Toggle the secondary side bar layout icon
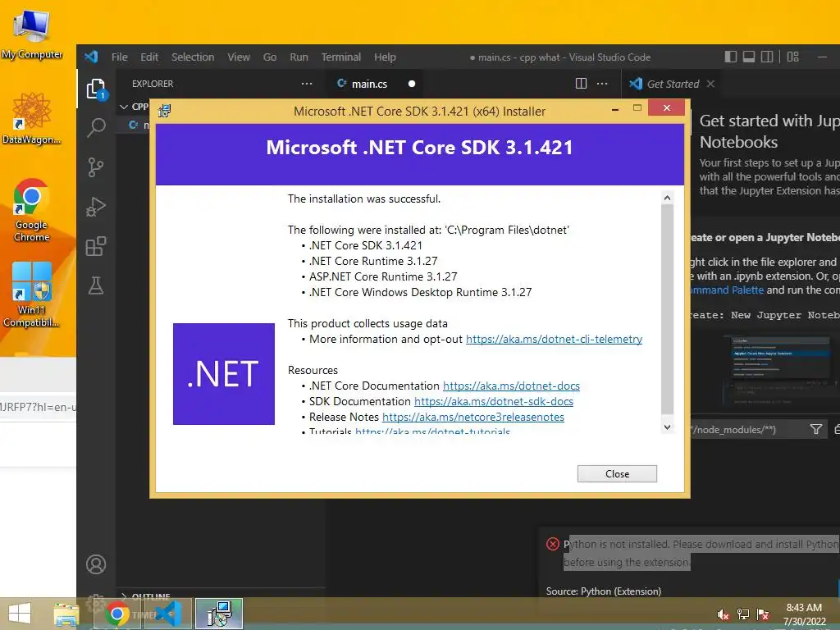 767,57
